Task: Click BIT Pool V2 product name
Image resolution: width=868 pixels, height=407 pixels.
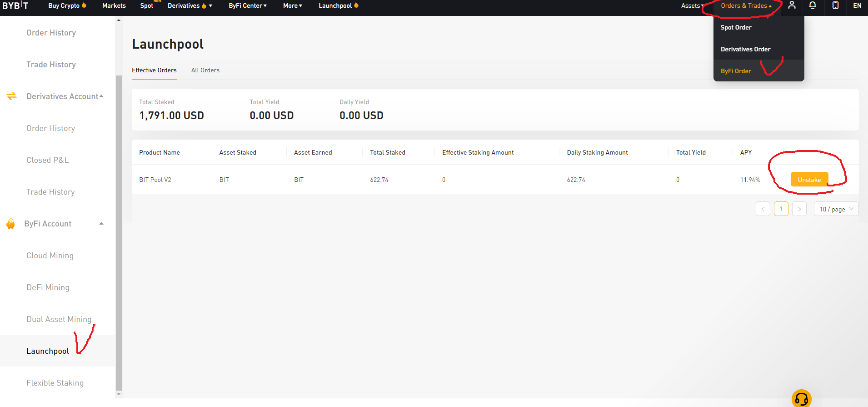Action: 155,180
